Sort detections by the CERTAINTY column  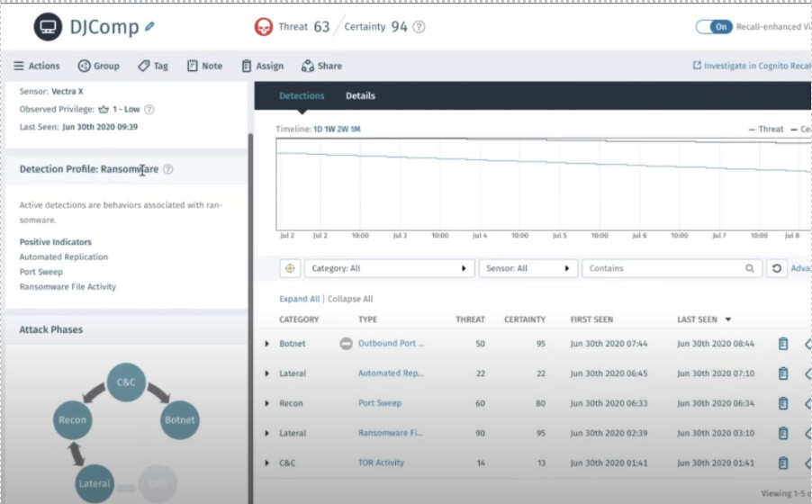pos(525,319)
